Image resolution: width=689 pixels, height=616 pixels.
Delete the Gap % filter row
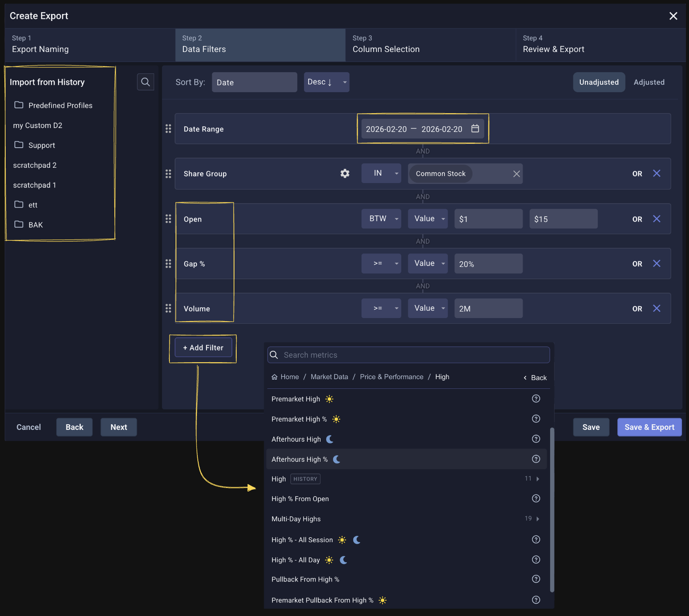click(657, 263)
